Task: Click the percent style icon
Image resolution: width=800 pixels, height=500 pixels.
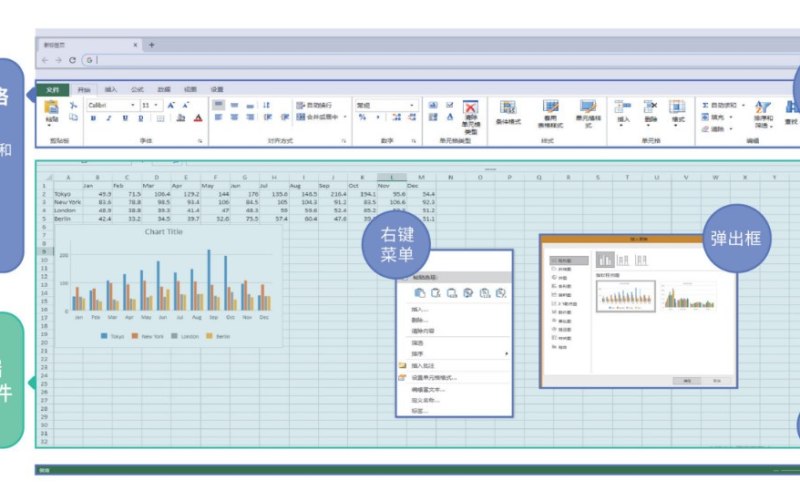Action: [362, 117]
